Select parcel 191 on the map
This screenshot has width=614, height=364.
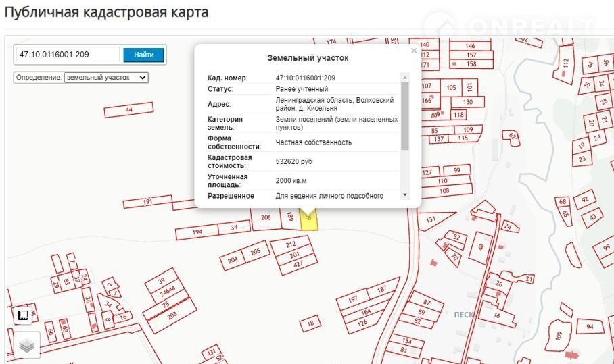147,201
